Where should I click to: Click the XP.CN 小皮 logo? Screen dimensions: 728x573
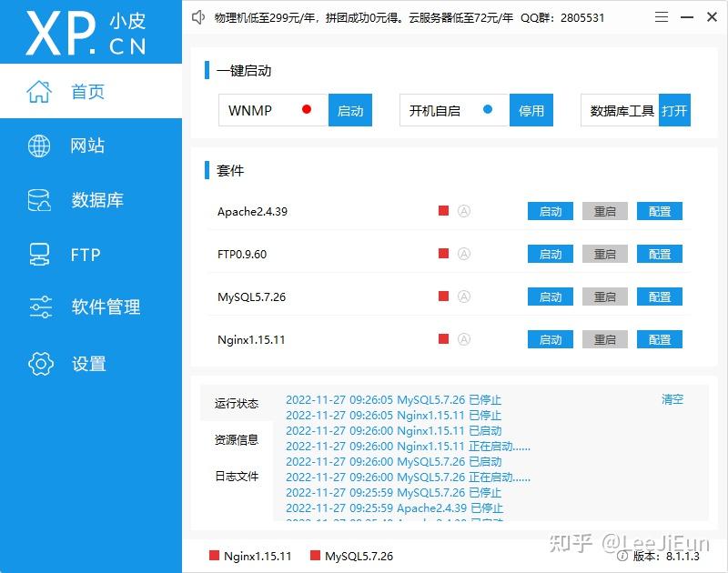[86, 34]
